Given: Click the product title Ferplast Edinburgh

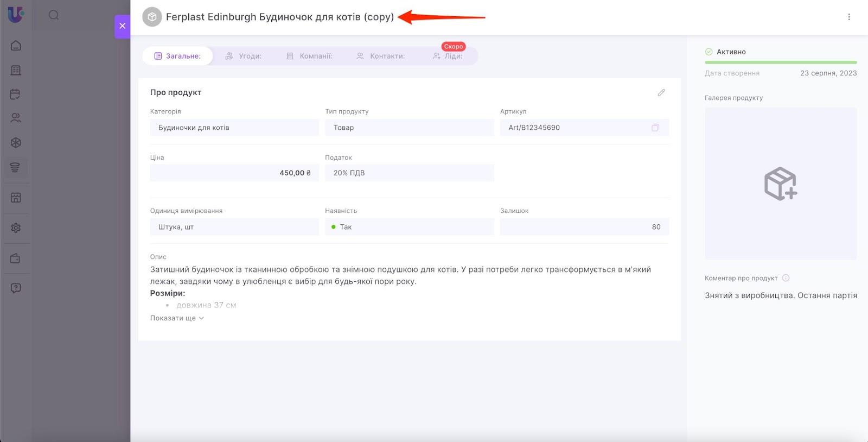Looking at the screenshot, I should [280, 17].
